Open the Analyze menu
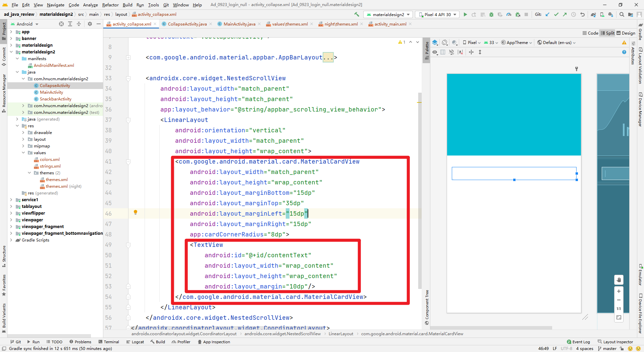The height and width of the screenshot is (352, 644). 91,5
